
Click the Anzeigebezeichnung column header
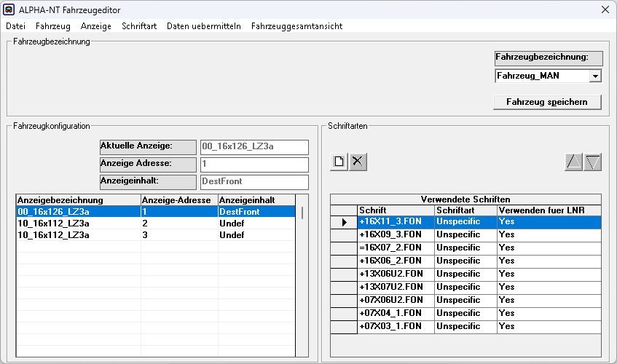pyautogui.click(x=79, y=200)
